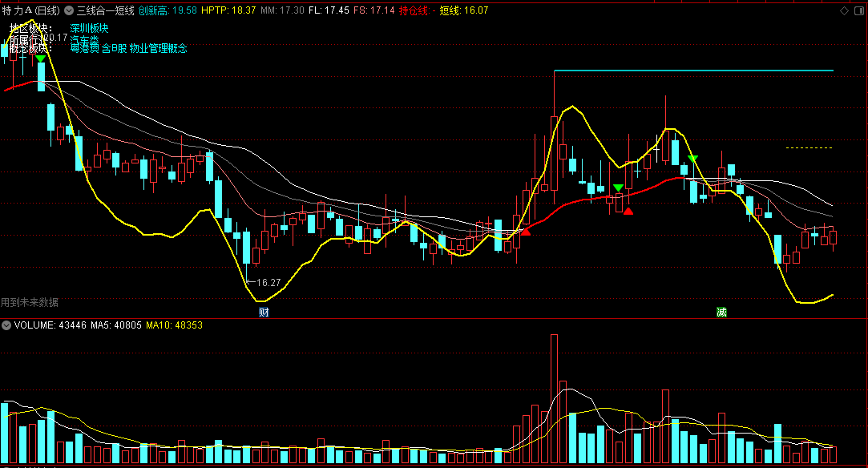Screen dimensions: 868x468
Task: Click the MA5: 40805 readout
Action: point(116,325)
